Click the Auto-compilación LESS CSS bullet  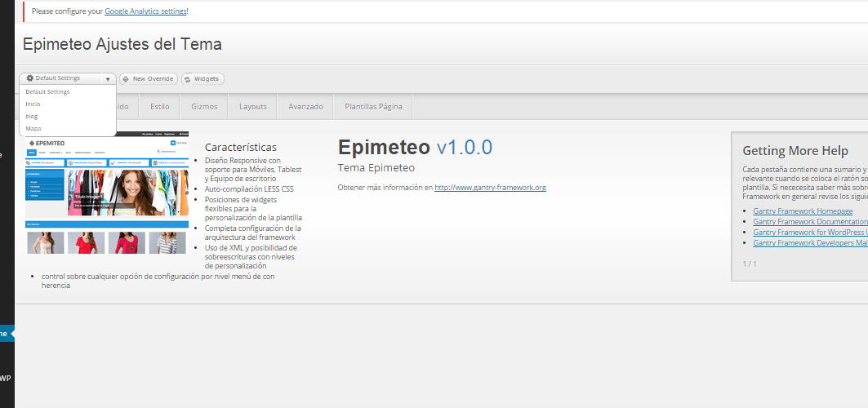tap(249, 189)
